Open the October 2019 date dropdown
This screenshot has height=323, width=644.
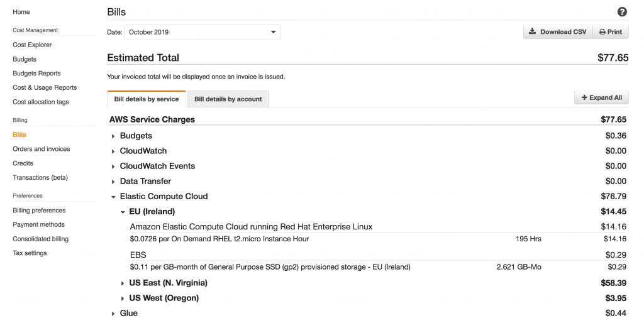coord(202,32)
